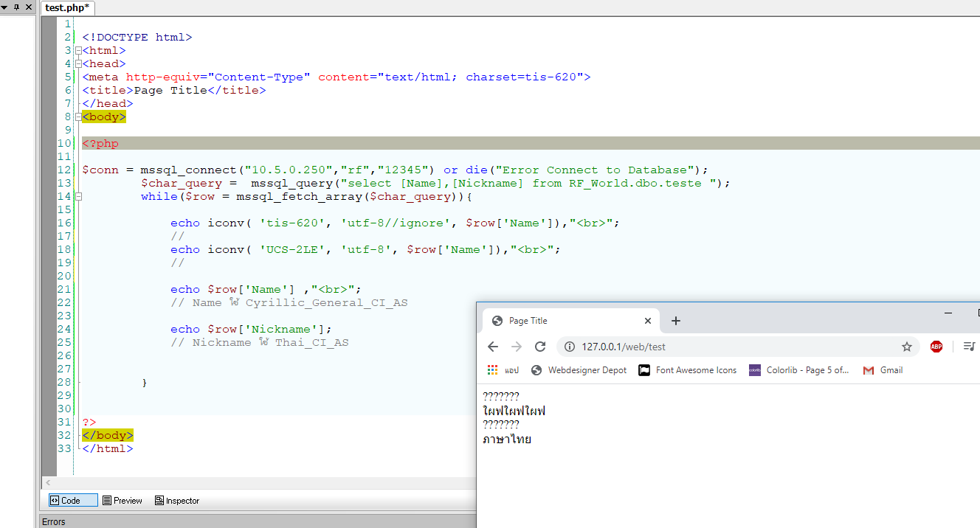Open the side panel dropdown arrow
This screenshot has width=980, height=528.
[x=4, y=7]
